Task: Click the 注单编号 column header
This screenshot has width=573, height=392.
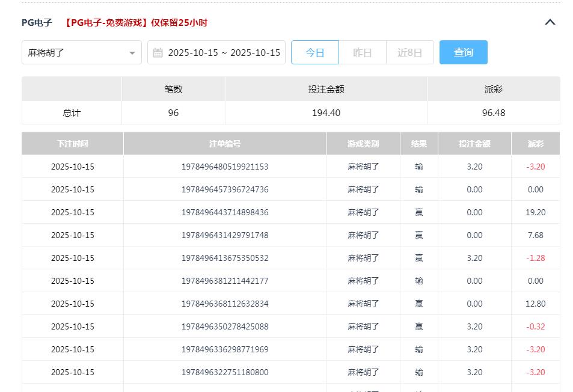Action: [224, 144]
